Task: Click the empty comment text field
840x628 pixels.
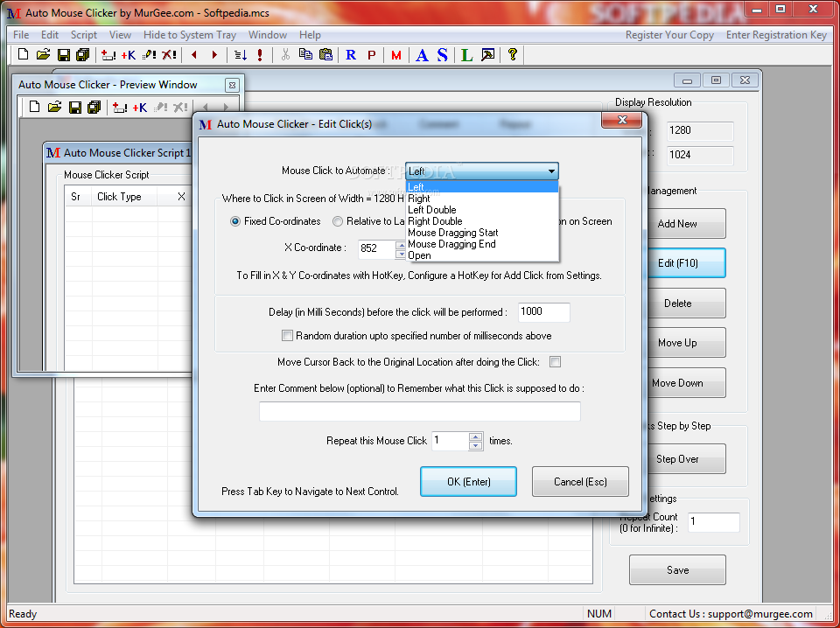Action: (420, 411)
